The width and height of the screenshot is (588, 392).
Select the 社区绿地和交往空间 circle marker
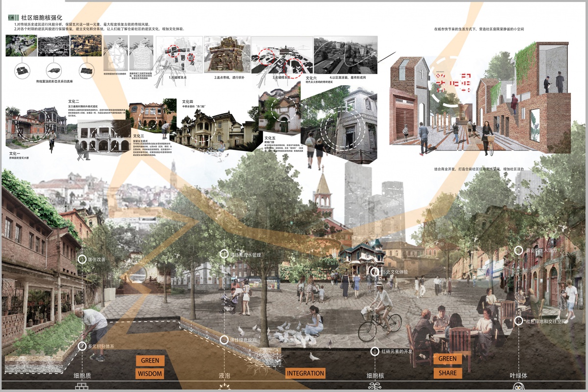[519, 321]
